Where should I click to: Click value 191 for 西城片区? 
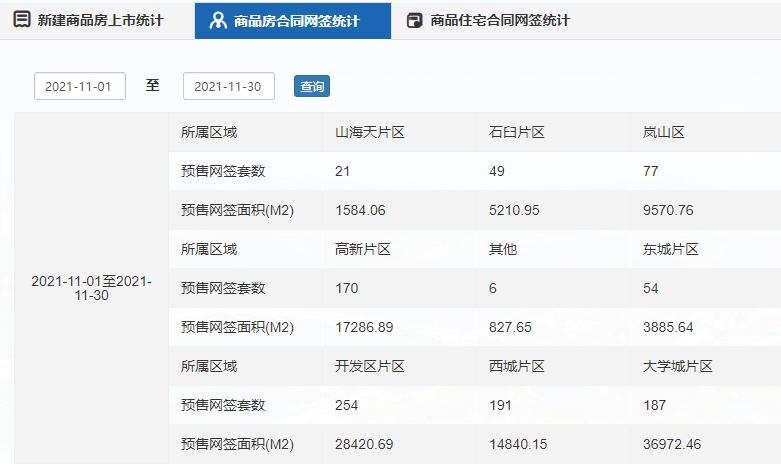tap(500, 405)
